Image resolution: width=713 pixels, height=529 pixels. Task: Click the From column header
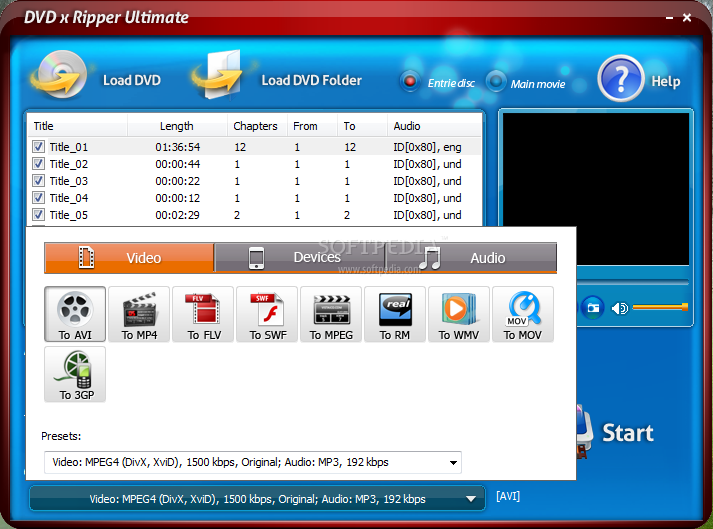coord(312,126)
